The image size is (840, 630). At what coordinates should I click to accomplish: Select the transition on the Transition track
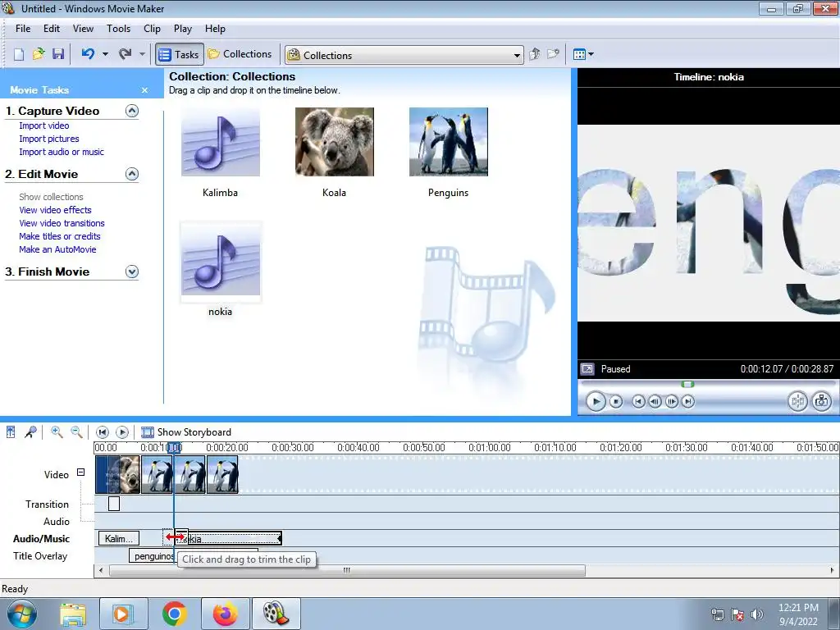pyautogui.click(x=114, y=504)
